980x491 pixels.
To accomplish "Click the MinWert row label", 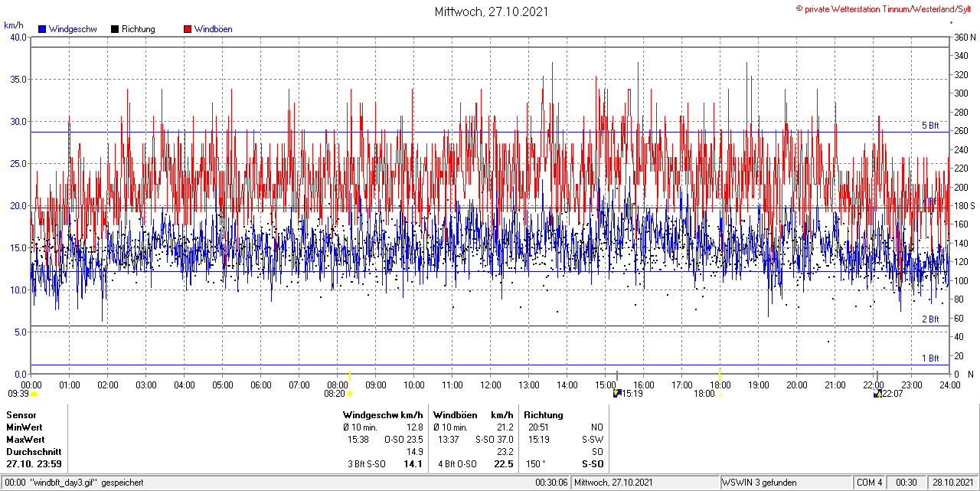I will click(25, 427).
